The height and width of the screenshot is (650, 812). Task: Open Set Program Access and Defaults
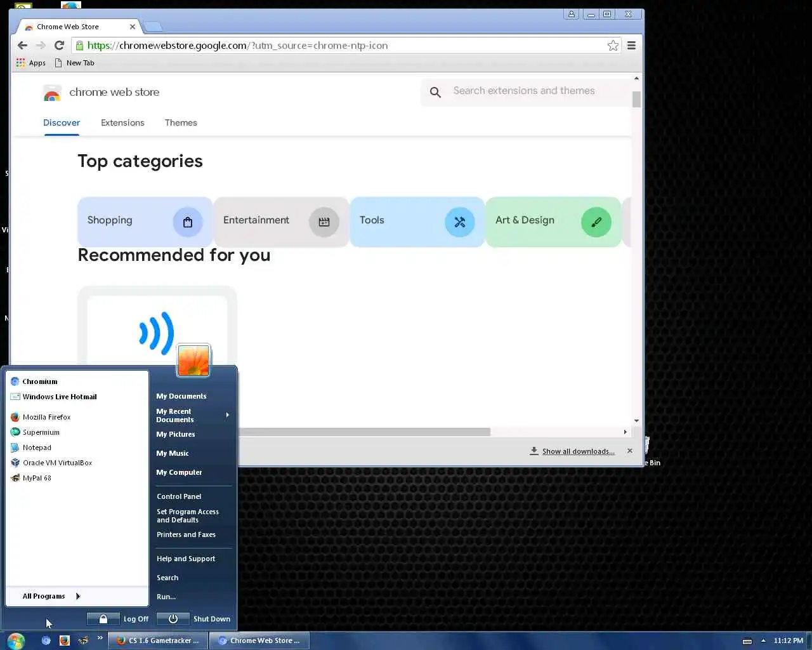[x=188, y=515]
